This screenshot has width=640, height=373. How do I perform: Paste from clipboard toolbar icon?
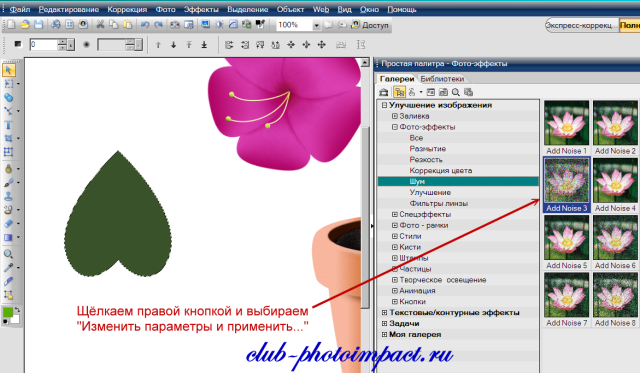(x=127, y=25)
